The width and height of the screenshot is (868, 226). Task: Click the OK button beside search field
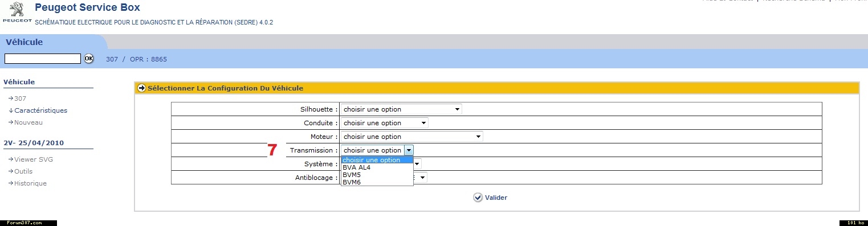(89, 59)
